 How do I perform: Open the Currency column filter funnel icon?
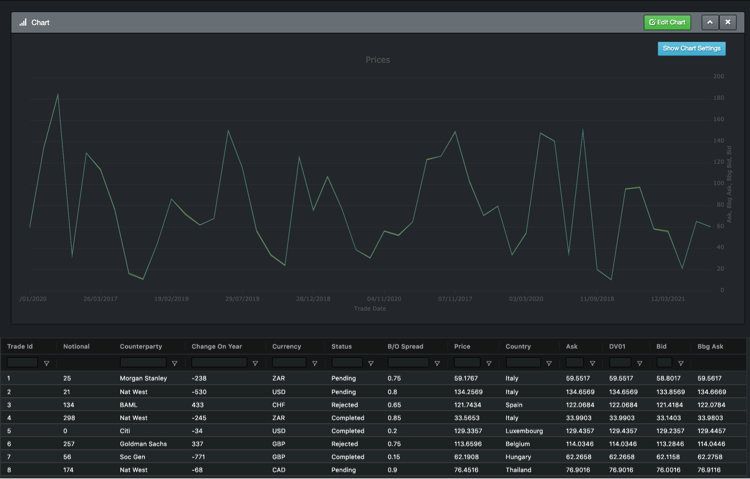click(314, 363)
